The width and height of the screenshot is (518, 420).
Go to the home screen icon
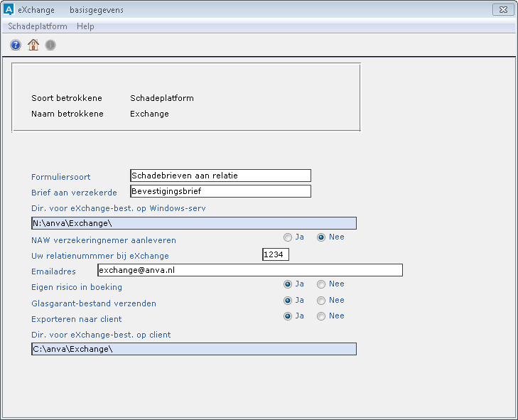33,45
